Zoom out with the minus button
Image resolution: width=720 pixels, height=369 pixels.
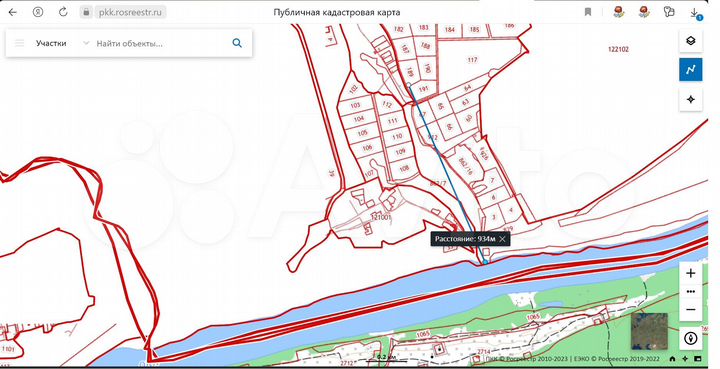point(691,310)
